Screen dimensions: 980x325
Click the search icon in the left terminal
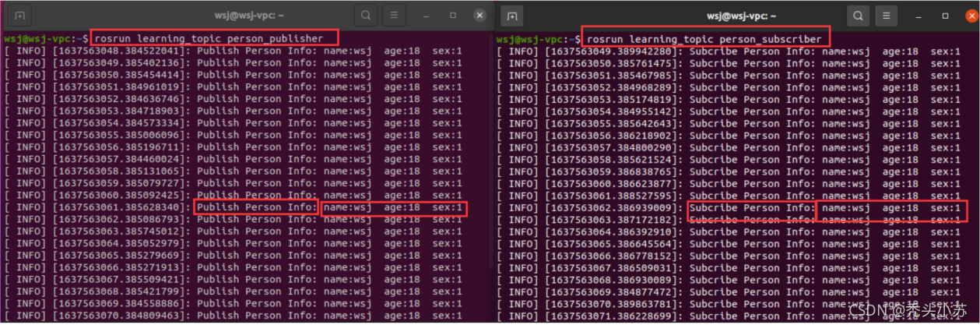[x=365, y=15]
